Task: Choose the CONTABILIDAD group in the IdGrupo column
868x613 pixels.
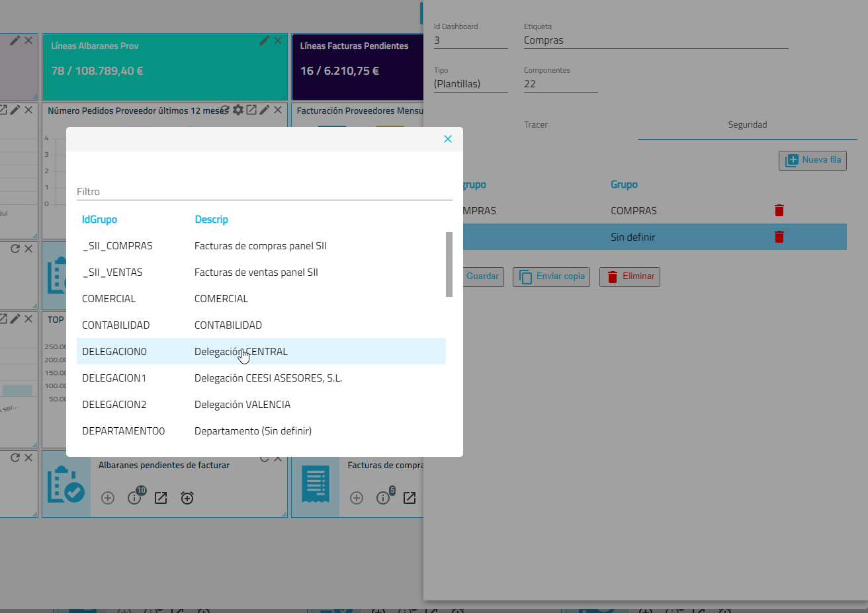Action: point(116,325)
